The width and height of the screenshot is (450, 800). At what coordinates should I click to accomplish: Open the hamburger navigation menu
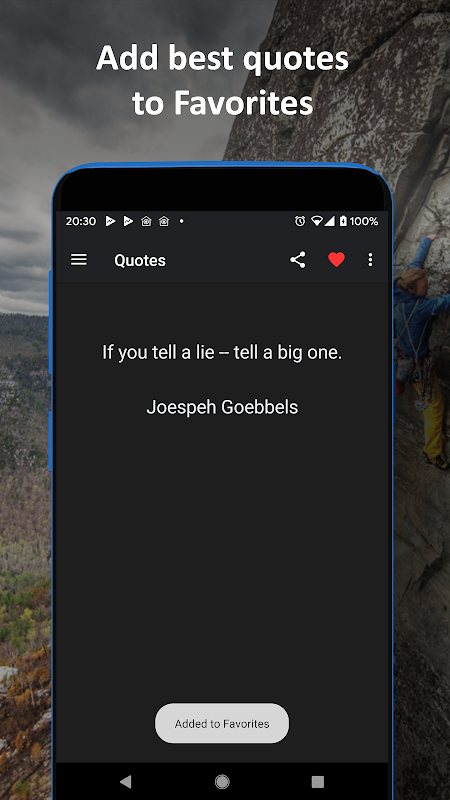[79, 260]
